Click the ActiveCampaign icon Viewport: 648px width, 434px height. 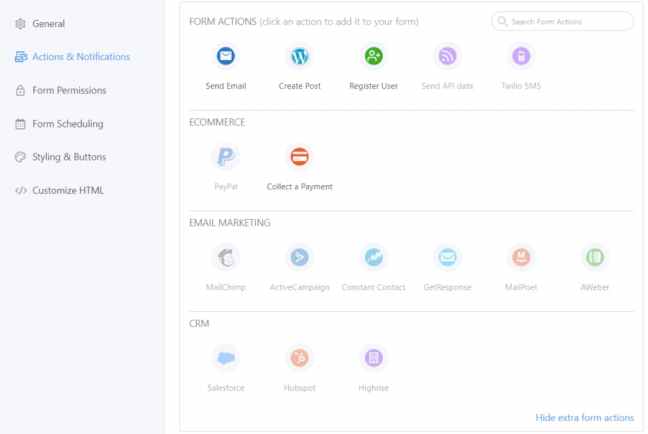pos(299,258)
